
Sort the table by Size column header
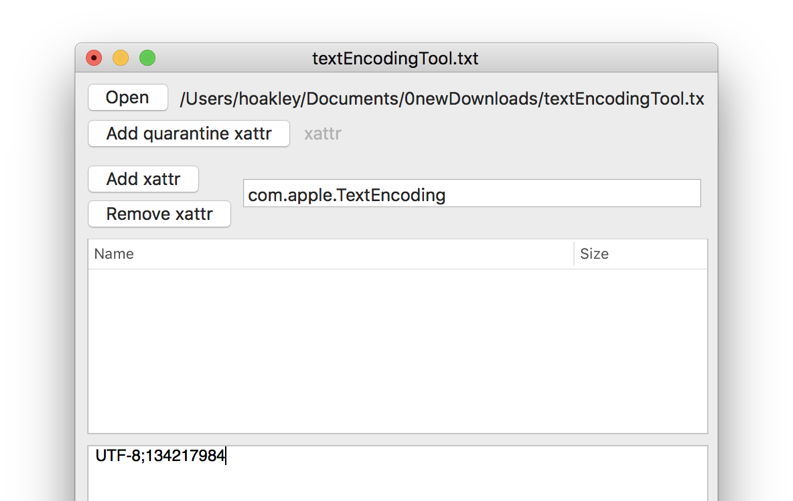[x=640, y=254]
